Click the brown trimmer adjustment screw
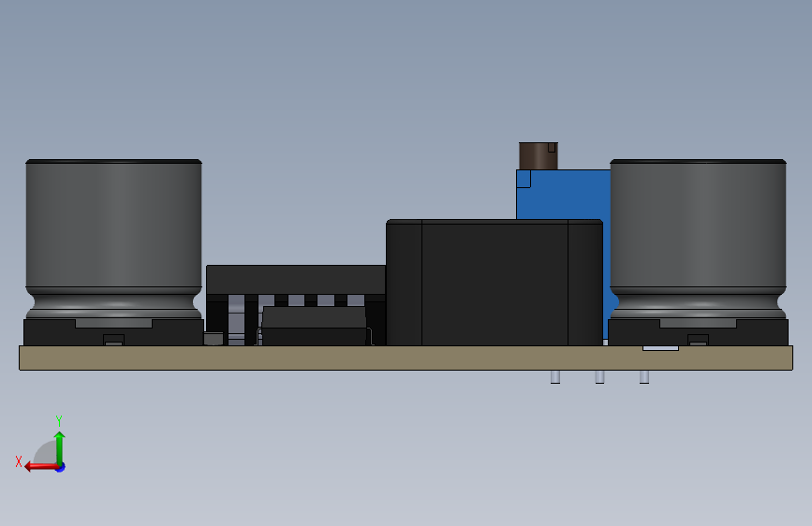 539,155
